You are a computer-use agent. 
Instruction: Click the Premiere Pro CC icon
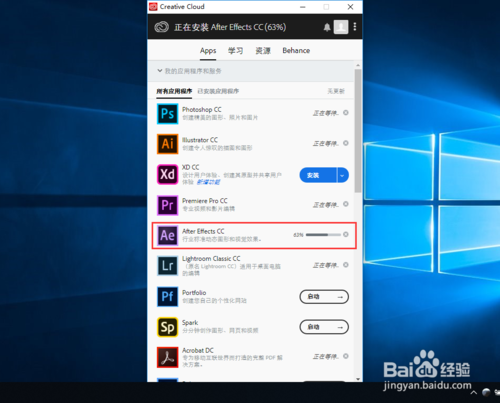167,205
